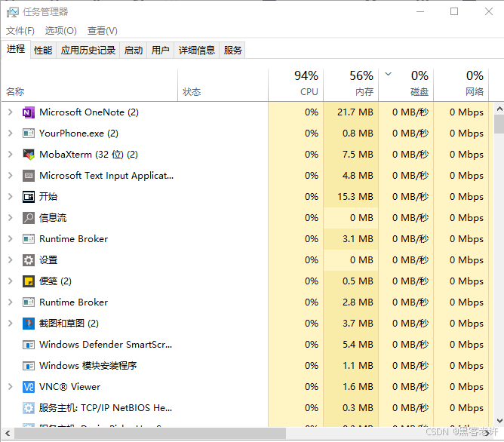Screen dimensions: 504x442
Task: Click the Windows Defender SmartScreen icon
Action: 29,345
